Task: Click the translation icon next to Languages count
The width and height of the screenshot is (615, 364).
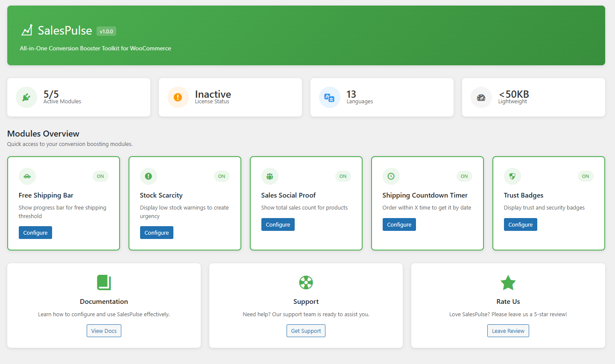Action: [x=329, y=97]
